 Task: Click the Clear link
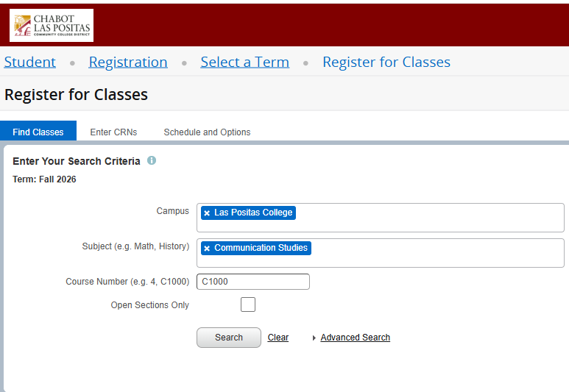pyautogui.click(x=278, y=338)
